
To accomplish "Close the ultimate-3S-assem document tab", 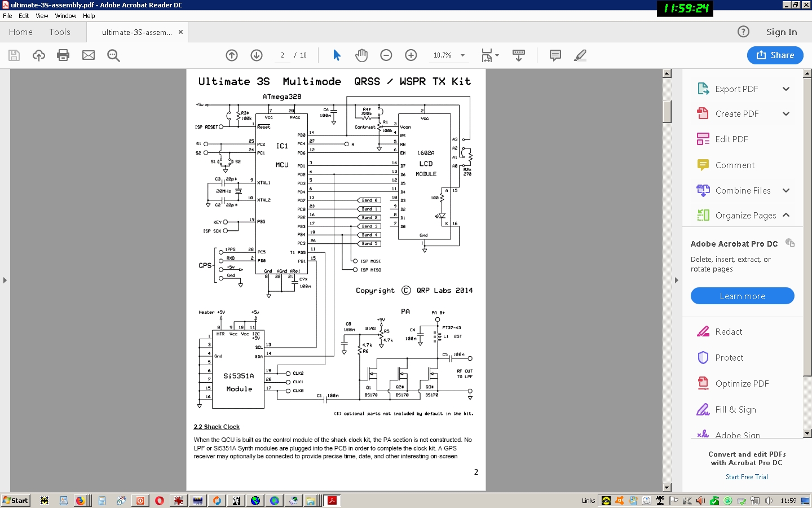I will (x=180, y=32).
